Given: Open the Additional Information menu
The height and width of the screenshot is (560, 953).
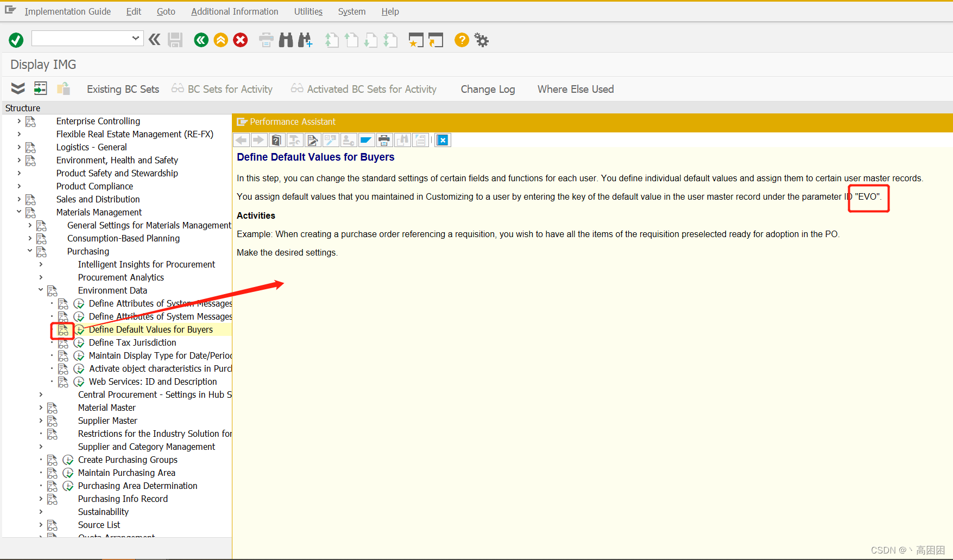Looking at the screenshot, I should (x=235, y=11).
